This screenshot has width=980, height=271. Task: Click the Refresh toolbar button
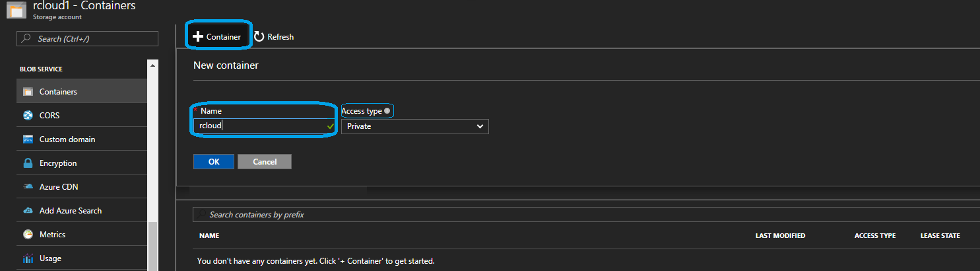pyautogui.click(x=274, y=37)
